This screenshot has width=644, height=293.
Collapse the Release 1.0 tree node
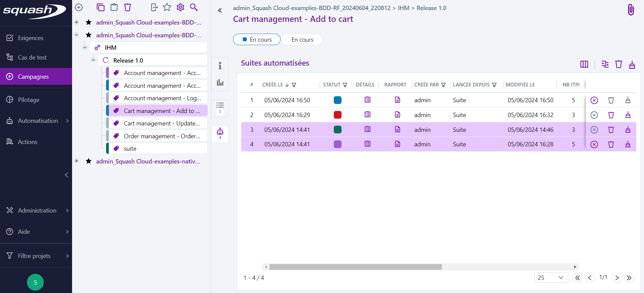93,60
